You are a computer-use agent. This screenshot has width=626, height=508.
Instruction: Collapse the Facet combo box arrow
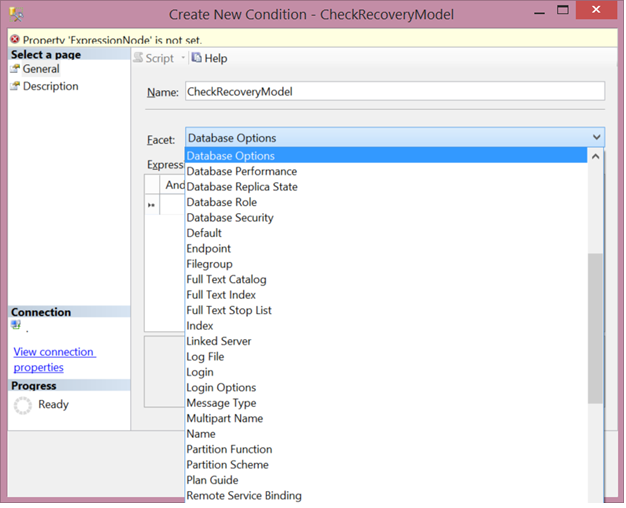click(x=596, y=137)
